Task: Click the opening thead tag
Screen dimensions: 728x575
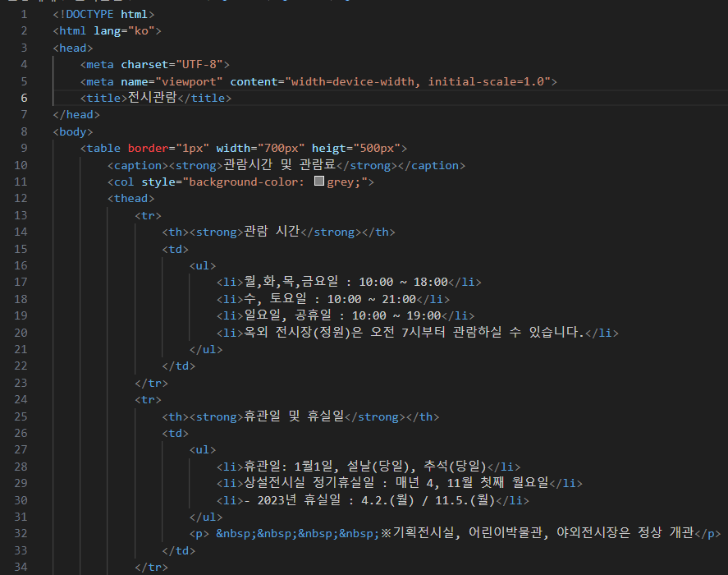Action: (131, 199)
